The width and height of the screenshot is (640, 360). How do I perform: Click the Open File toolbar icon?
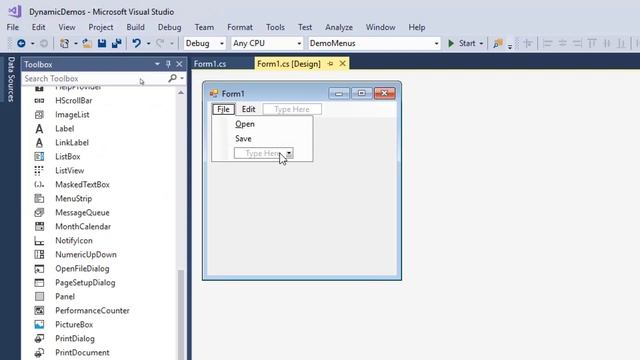point(87,43)
